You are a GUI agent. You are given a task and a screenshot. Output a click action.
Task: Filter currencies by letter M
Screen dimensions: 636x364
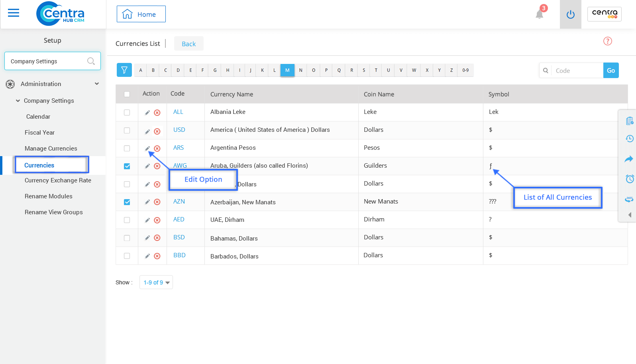(x=287, y=70)
